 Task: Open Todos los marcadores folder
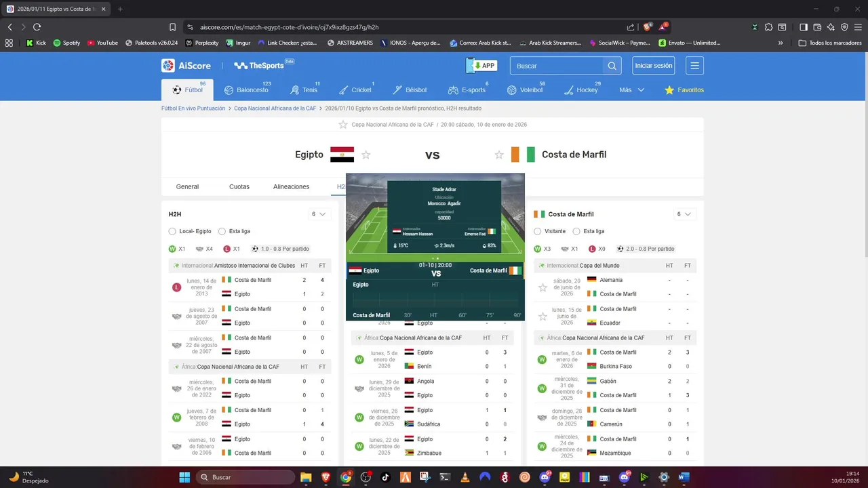[x=831, y=43]
